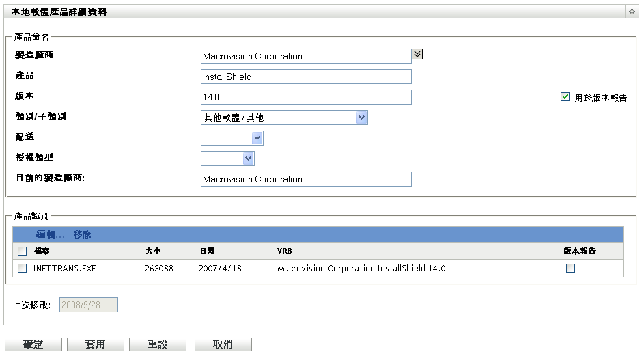Click the 確定 button

point(33,344)
